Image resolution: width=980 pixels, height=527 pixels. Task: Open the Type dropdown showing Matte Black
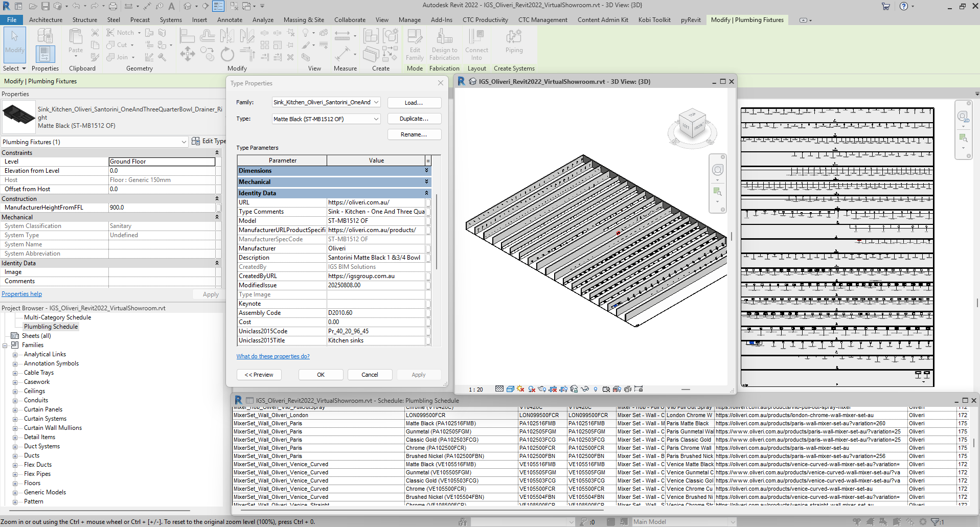click(376, 119)
